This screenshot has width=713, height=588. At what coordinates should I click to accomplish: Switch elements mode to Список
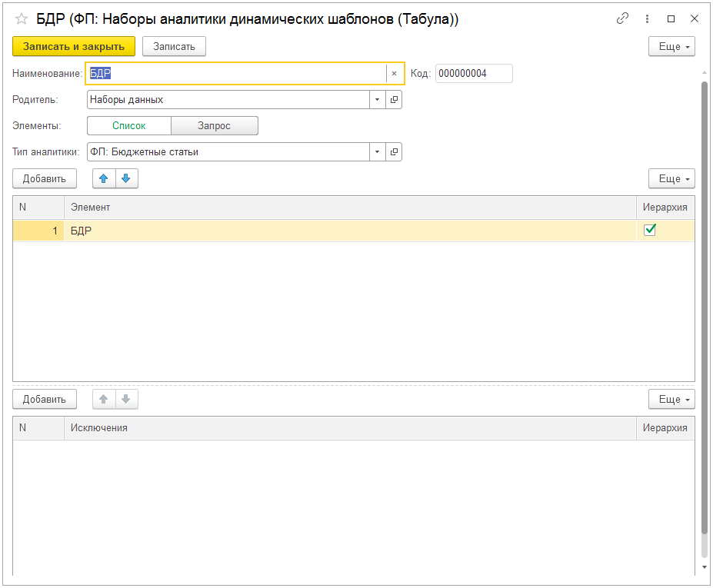(x=129, y=126)
